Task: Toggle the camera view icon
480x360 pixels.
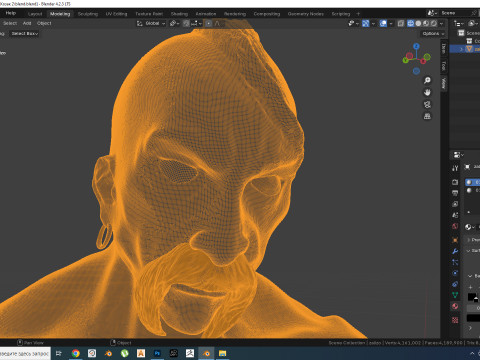Action: click(427, 104)
